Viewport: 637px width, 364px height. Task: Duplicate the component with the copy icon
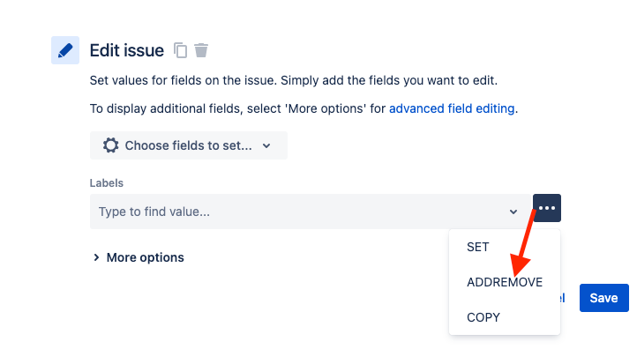tap(180, 50)
